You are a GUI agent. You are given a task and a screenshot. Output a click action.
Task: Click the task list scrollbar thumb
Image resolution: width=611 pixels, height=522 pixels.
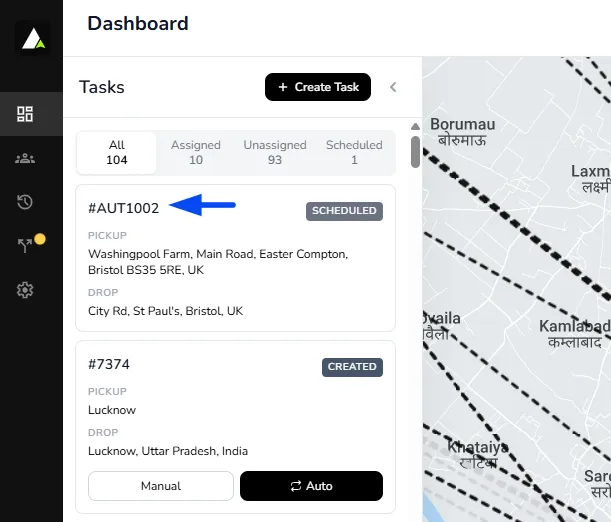pyautogui.click(x=415, y=152)
